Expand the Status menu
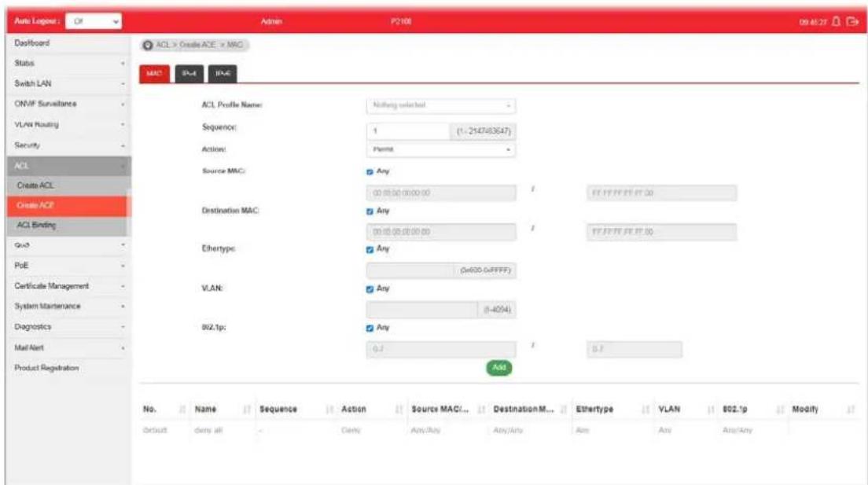This screenshot has width=868, height=485. [x=68, y=63]
